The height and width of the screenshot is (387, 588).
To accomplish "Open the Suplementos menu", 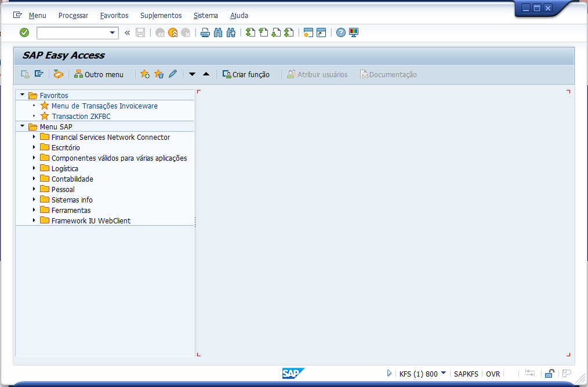I will 161,16.
